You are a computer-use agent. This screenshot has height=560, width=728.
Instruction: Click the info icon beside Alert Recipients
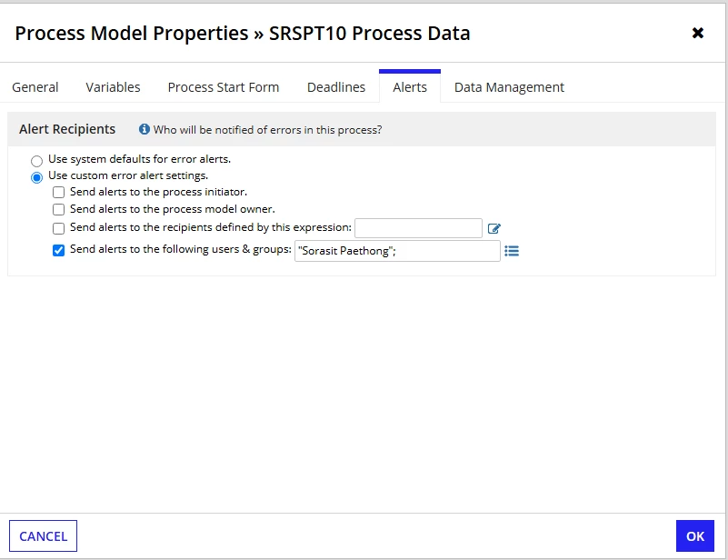pos(145,129)
